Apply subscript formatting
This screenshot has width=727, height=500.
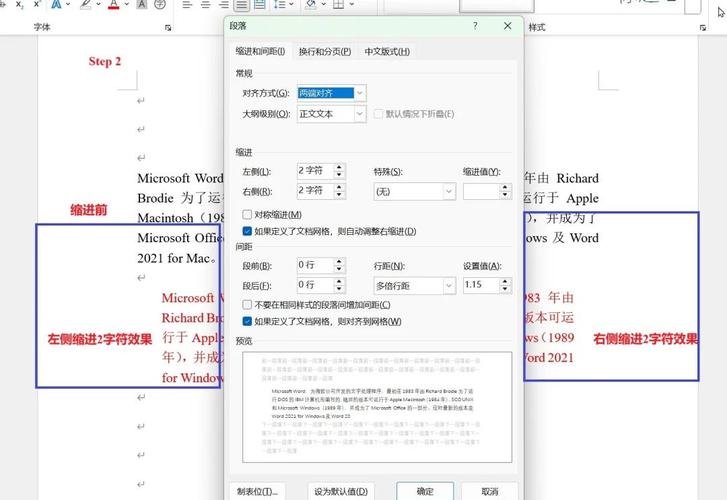(19, 5)
